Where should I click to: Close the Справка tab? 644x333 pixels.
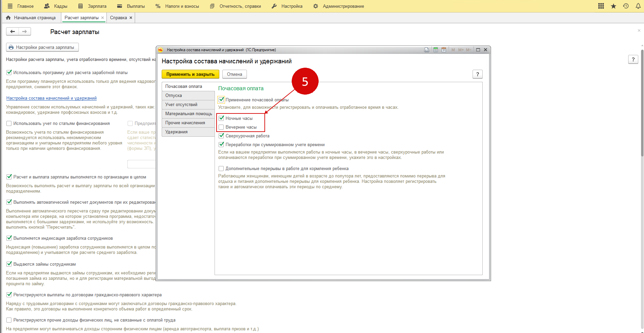point(131,18)
